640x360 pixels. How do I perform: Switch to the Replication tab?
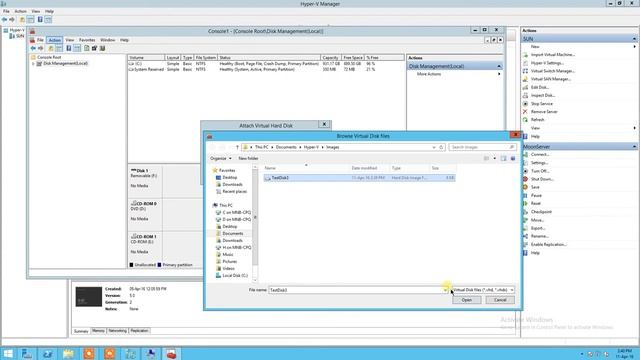coord(139,331)
